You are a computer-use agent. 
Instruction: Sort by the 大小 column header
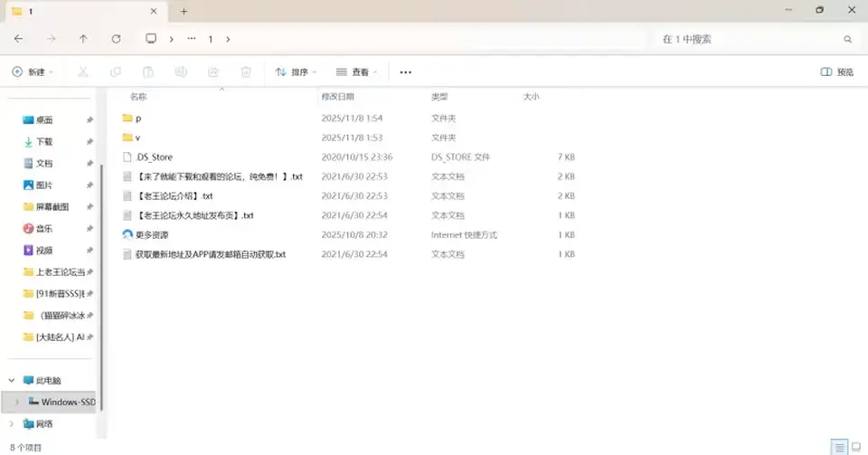point(532,96)
